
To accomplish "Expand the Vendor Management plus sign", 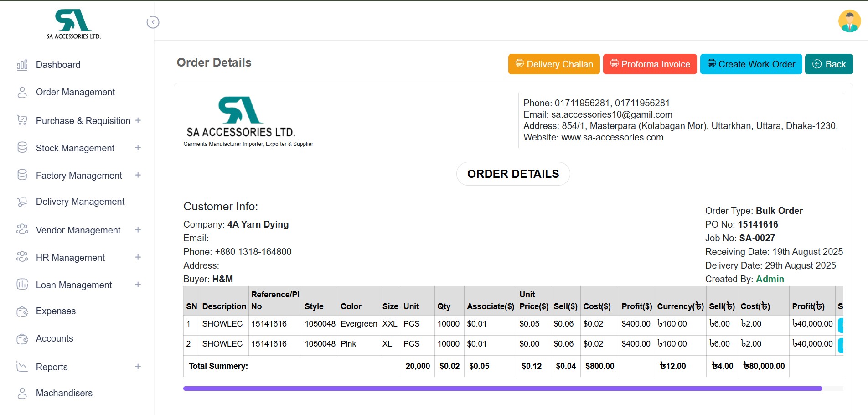I will [138, 230].
